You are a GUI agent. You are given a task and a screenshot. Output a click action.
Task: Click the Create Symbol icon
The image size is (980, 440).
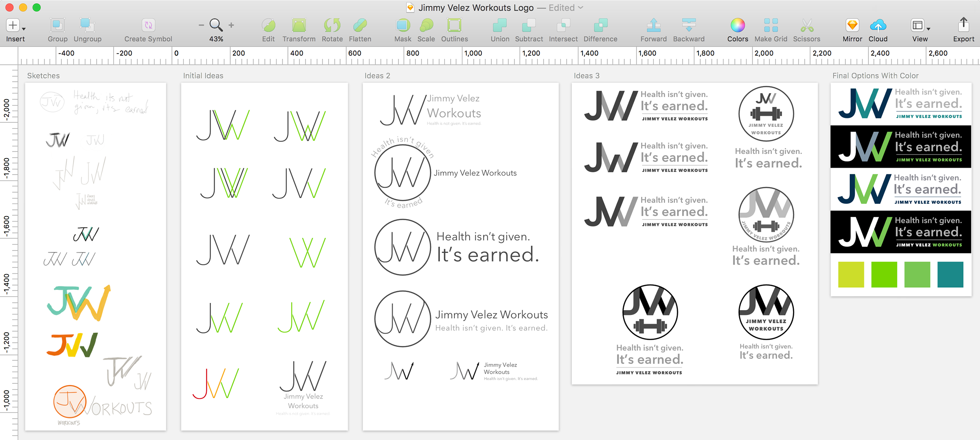[x=148, y=26]
